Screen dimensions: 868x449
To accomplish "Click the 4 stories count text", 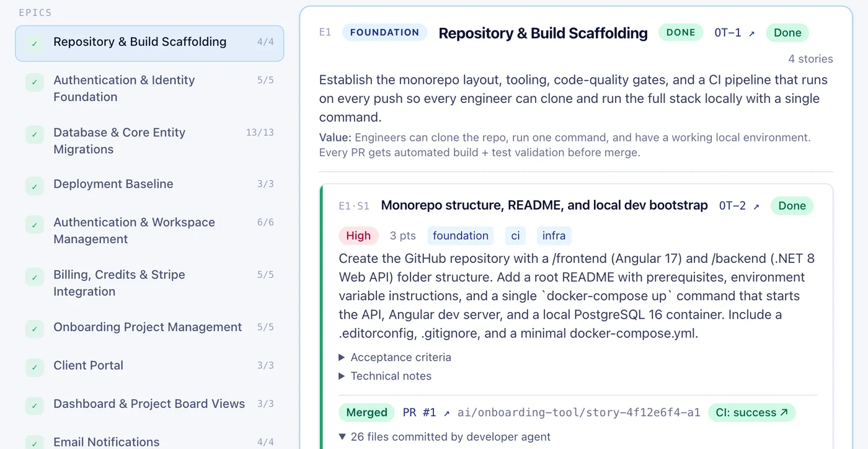I will coord(810,59).
